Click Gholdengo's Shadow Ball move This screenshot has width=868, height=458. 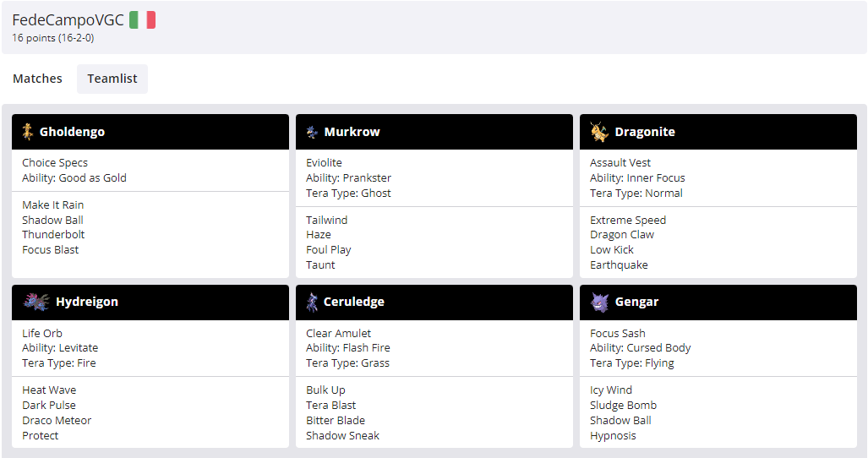tap(52, 221)
